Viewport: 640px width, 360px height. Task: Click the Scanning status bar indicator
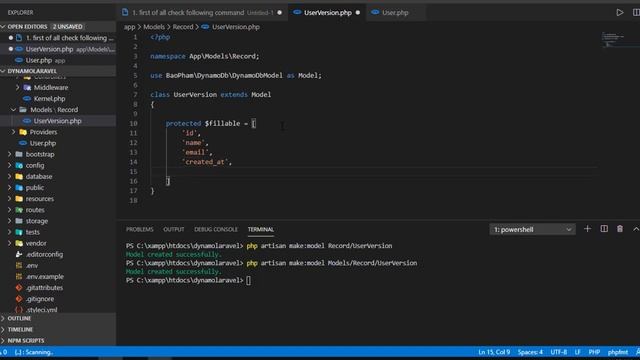click(x=34, y=352)
